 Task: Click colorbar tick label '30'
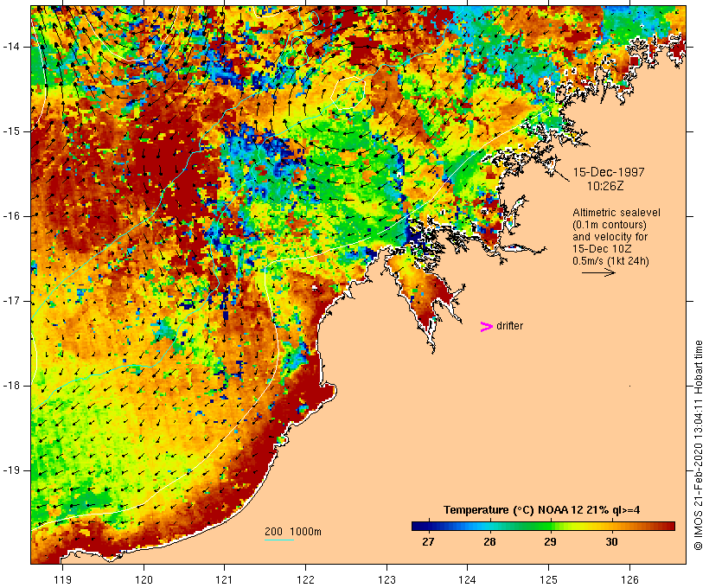(x=611, y=542)
